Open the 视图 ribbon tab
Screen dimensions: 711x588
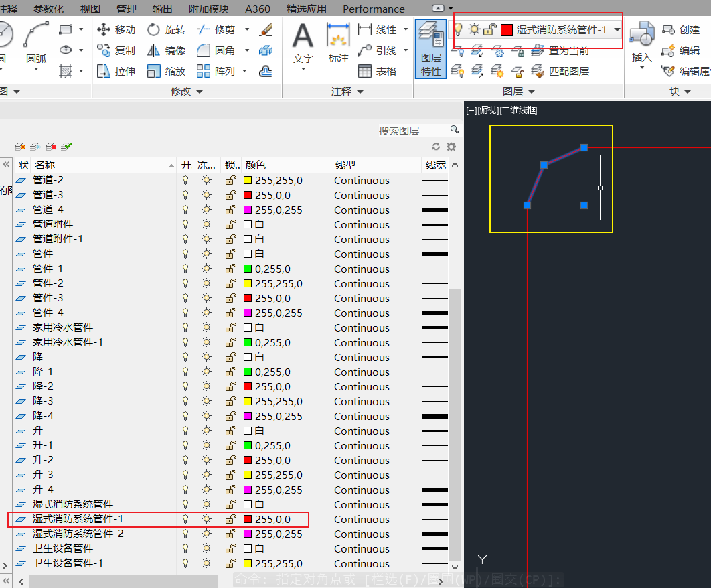pyautogui.click(x=90, y=9)
